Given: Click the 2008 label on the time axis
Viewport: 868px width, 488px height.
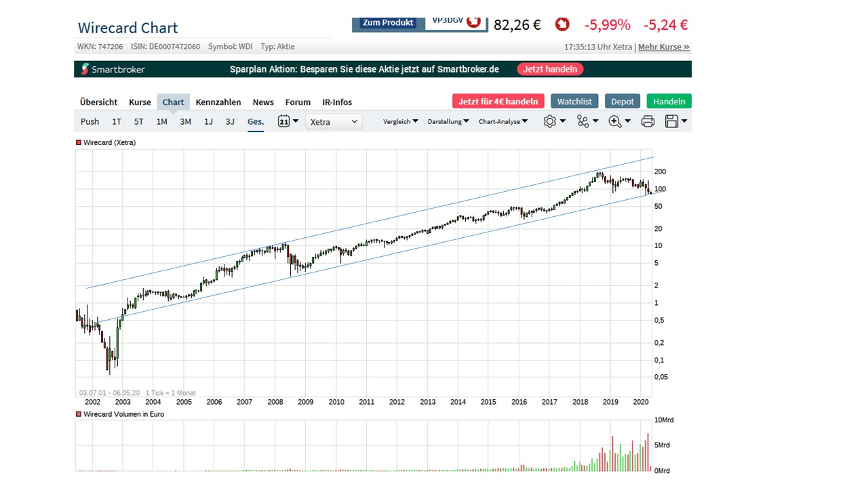Looking at the screenshot, I should click(x=275, y=402).
